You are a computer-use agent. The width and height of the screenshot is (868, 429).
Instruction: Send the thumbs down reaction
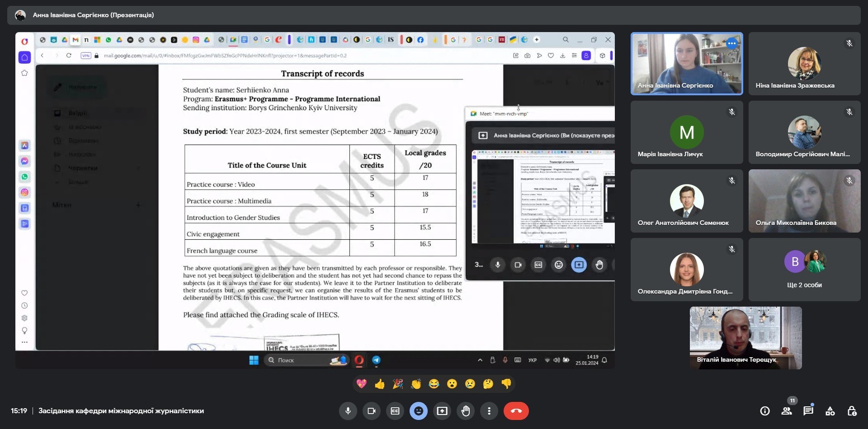tap(506, 384)
